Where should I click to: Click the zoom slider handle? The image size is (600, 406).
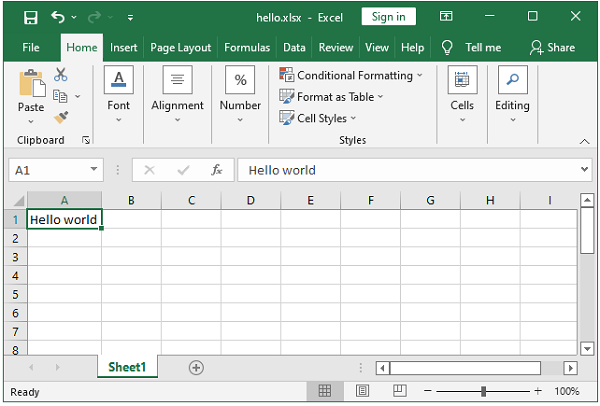(483, 392)
